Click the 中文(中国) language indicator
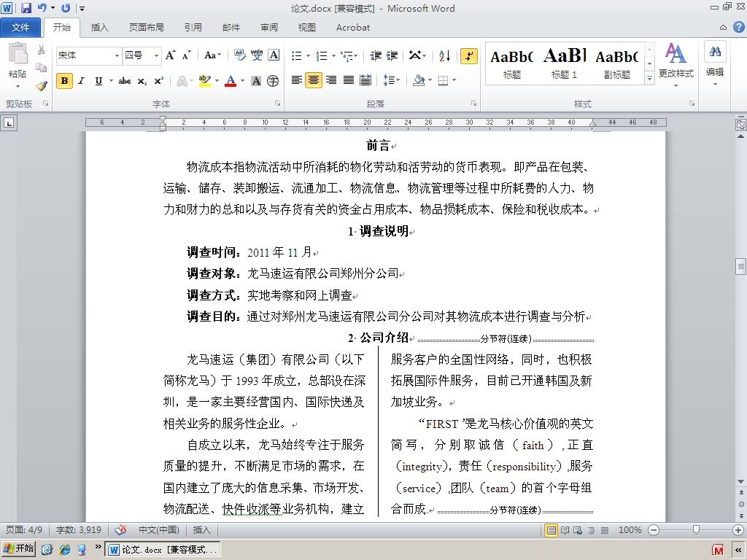This screenshot has width=747, height=560. point(158,529)
